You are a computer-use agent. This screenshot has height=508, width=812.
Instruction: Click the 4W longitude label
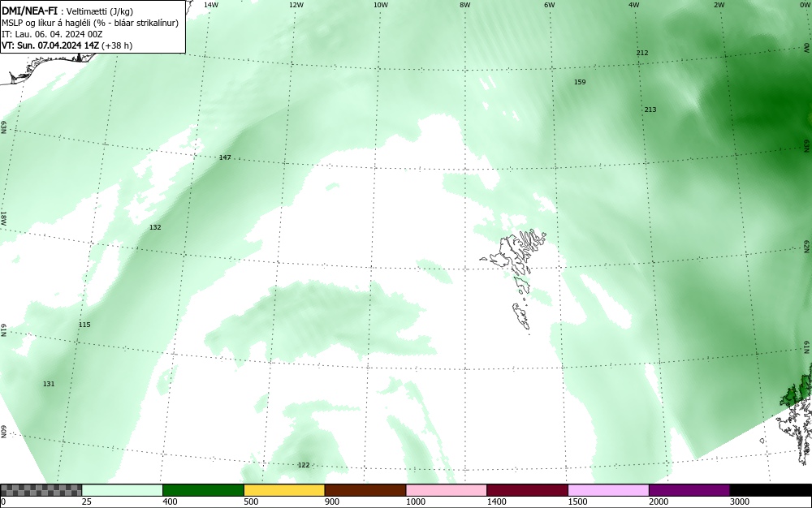pyautogui.click(x=634, y=5)
